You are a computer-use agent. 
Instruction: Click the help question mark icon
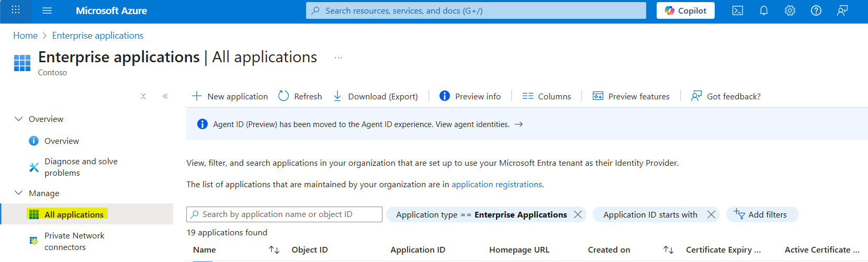(x=816, y=10)
